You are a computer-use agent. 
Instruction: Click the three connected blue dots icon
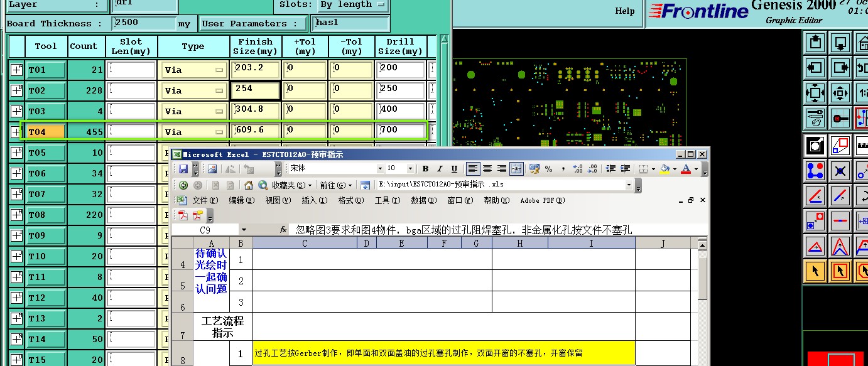pyautogui.click(x=815, y=171)
